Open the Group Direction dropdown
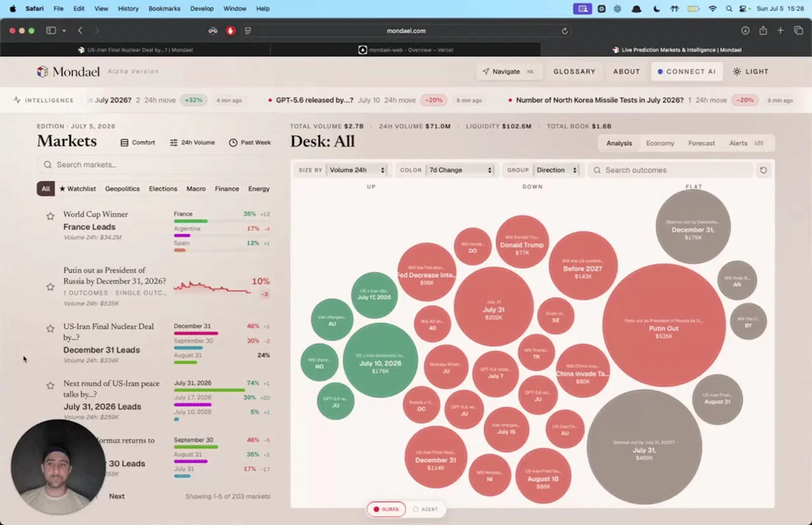812x525 pixels. (x=557, y=170)
